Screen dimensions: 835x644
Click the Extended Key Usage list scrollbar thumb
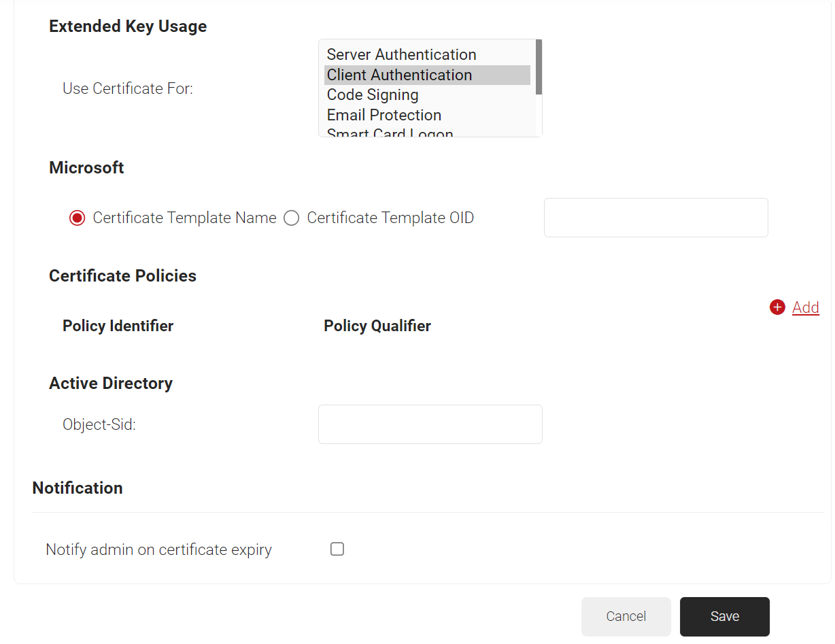coord(539,66)
